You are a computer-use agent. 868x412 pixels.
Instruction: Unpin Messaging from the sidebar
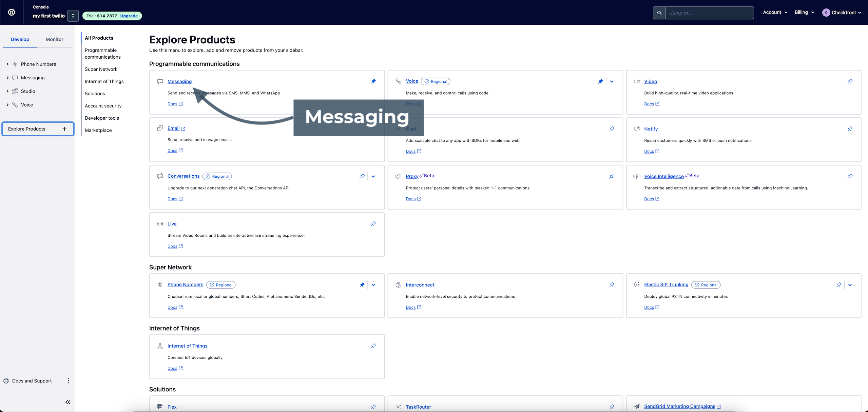(373, 81)
